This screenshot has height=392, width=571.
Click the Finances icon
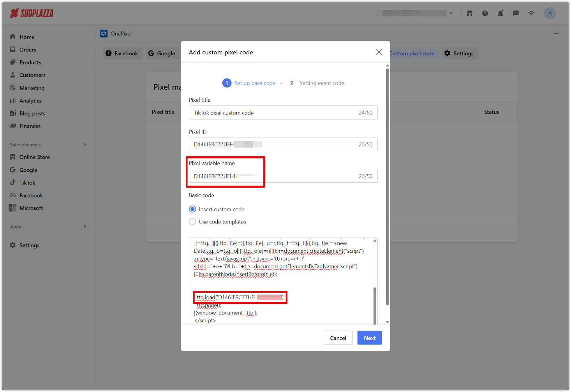(13, 126)
